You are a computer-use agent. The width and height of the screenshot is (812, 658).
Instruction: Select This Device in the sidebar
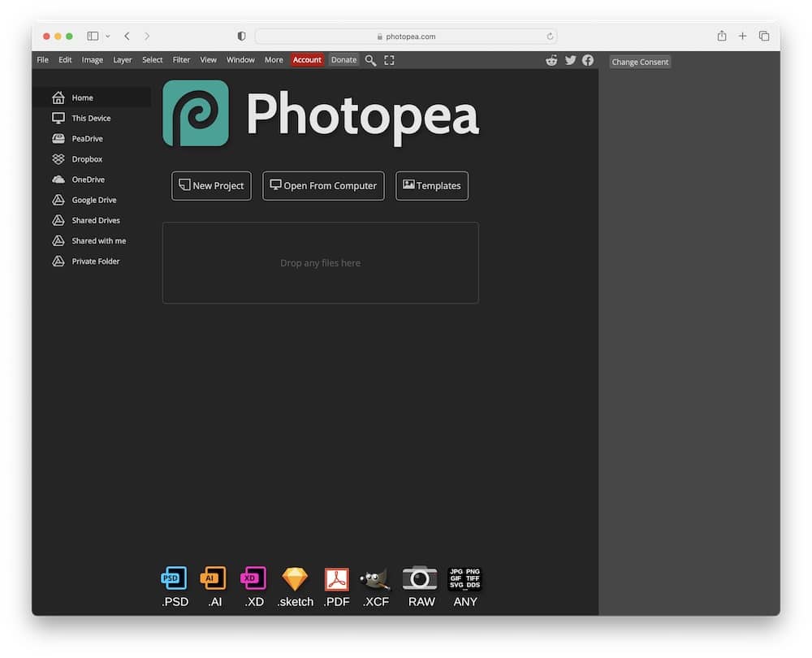coord(92,118)
